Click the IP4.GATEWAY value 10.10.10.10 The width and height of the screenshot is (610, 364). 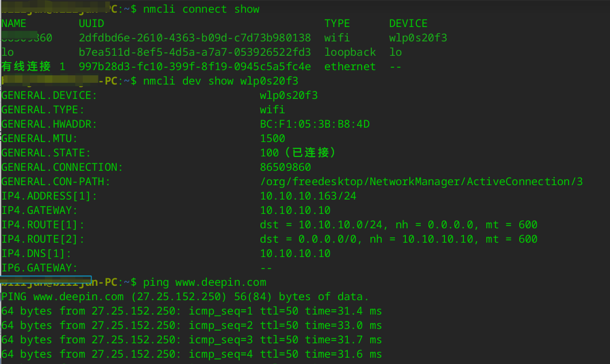pos(295,210)
